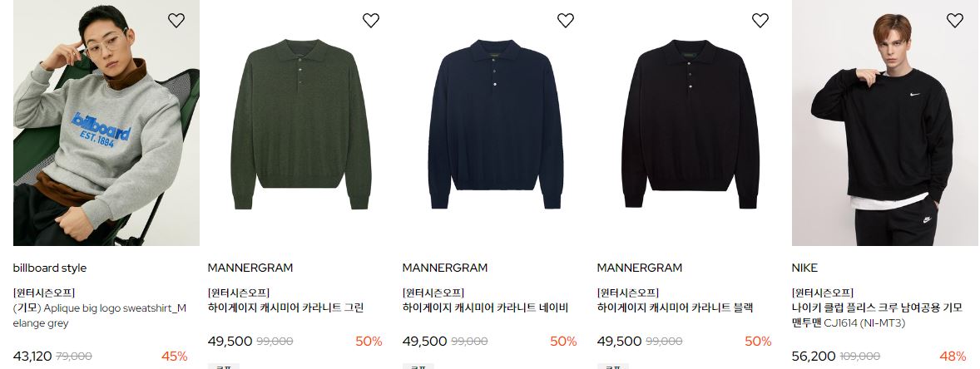Visit the MANNERGRAM brand above 블랙 knit

coord(640,268)
